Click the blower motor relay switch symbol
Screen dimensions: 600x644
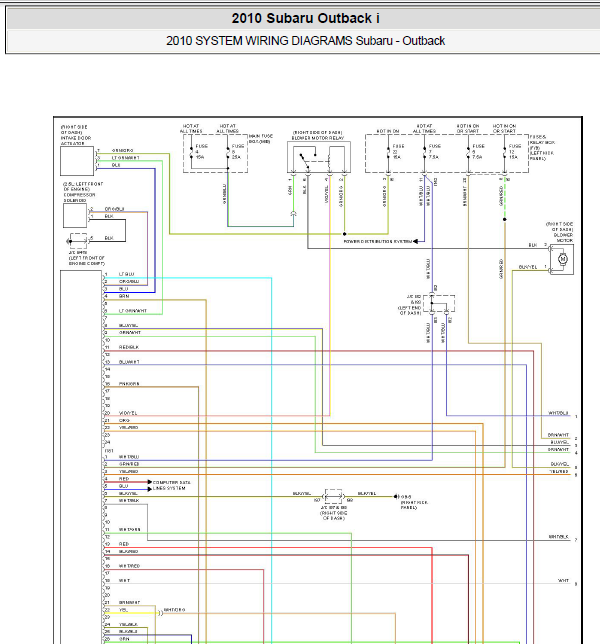click(308, 160)
